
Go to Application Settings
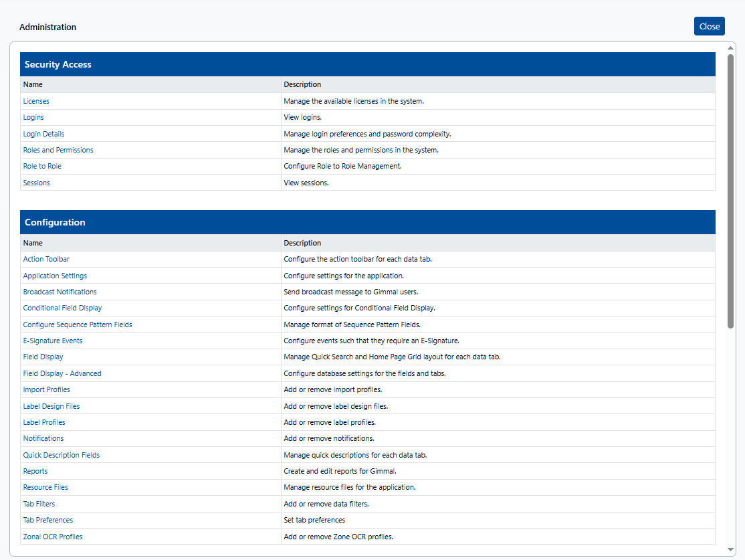click(55, 276)
